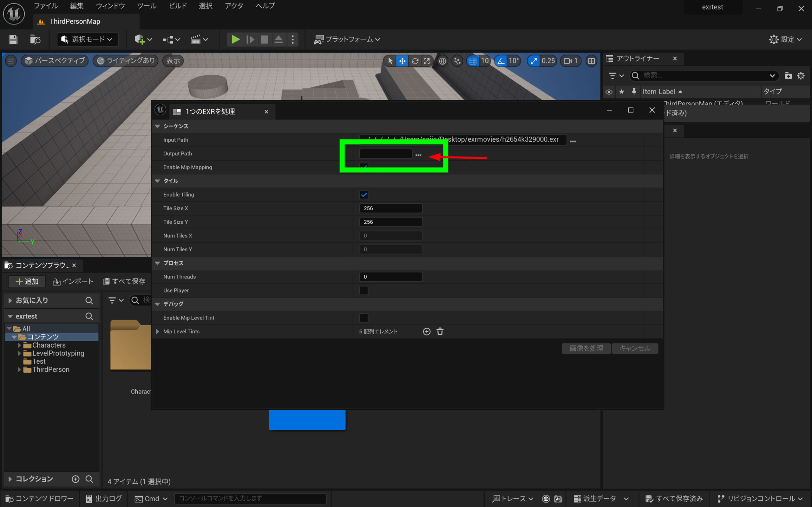The height and width of the screenshot is (507, 812).
Task: Open the ビルド menu
Action: coord(178,6)
